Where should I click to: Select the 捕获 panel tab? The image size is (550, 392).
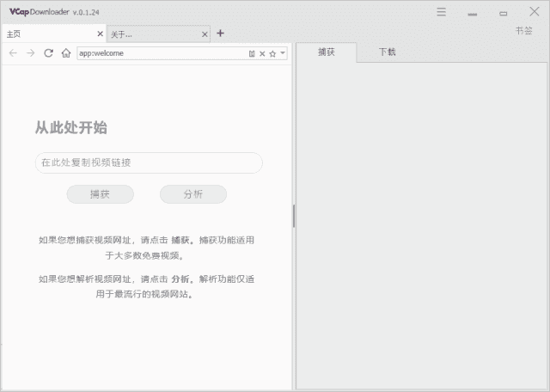[327, 52]
